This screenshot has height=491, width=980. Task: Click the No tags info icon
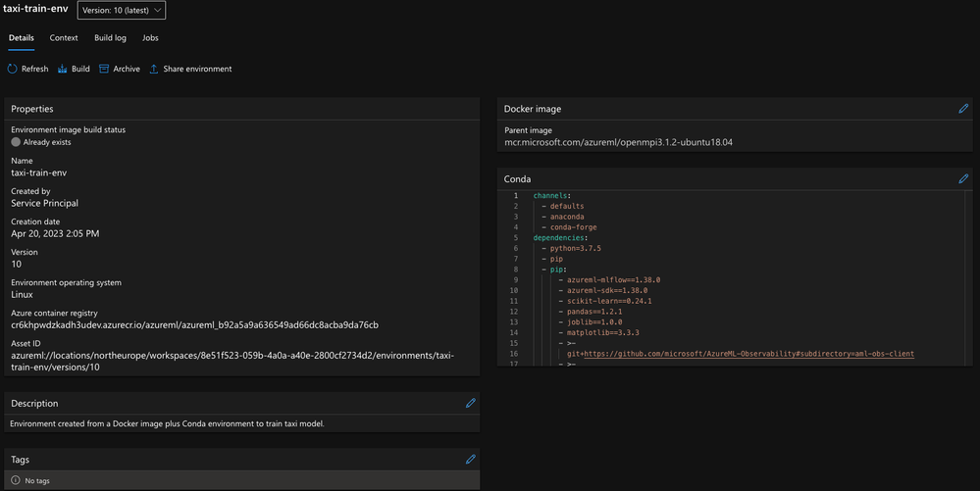pos(16,480)
